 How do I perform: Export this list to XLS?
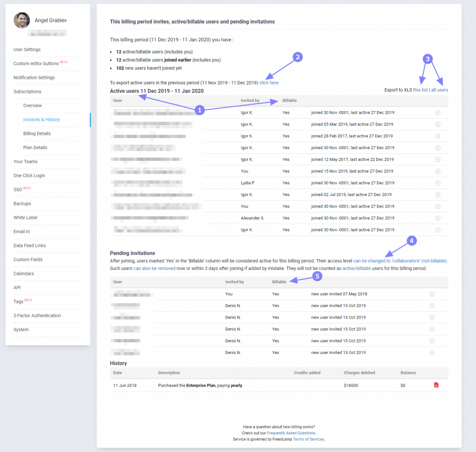click(x=420, y=90)
